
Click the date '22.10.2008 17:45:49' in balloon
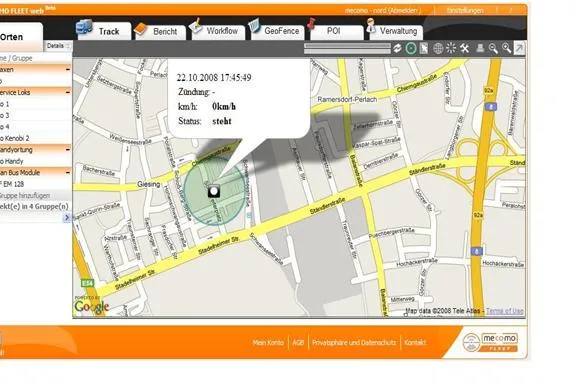click(x=214, y=78)
